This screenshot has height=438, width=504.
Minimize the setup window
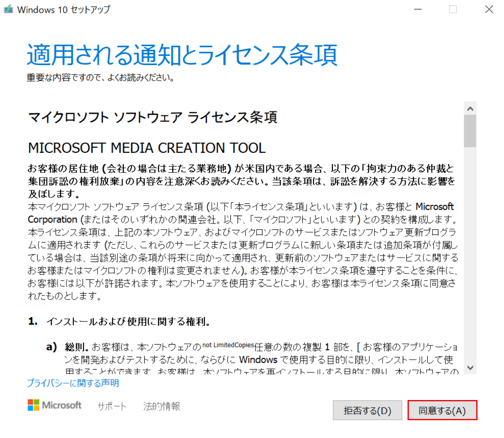418,9
